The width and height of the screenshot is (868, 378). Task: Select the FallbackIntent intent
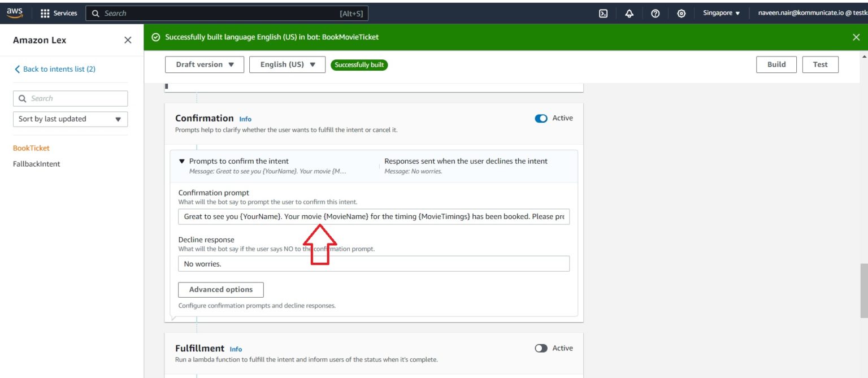coord(36,164)
